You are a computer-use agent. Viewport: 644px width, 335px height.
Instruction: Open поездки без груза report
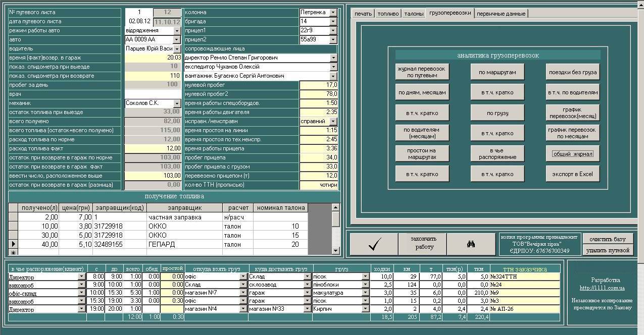[572, 72]
